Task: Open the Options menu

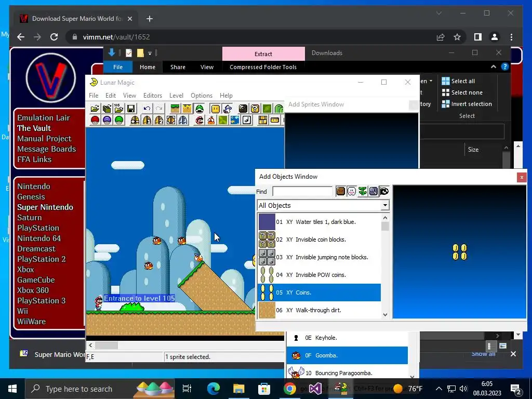Action: 202,96
